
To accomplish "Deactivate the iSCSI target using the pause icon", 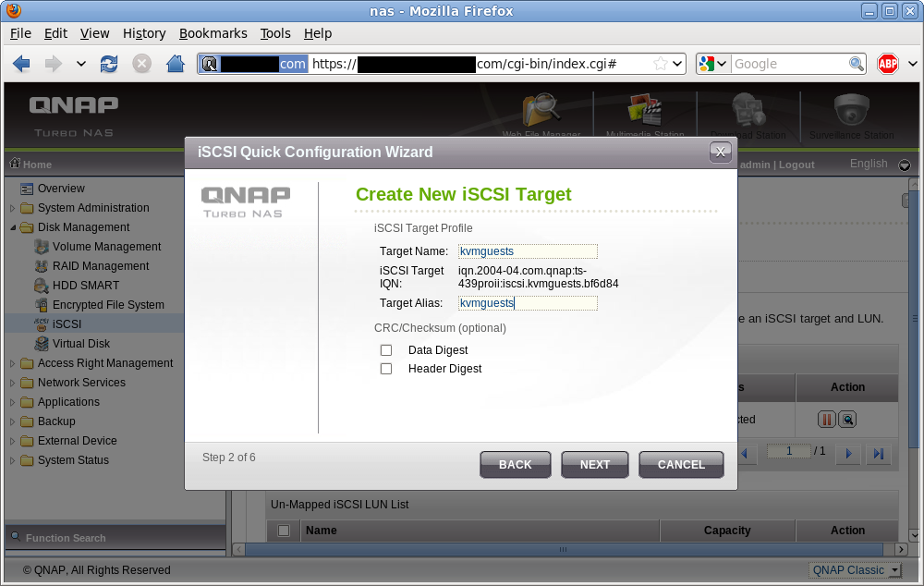I will point(825,419).
